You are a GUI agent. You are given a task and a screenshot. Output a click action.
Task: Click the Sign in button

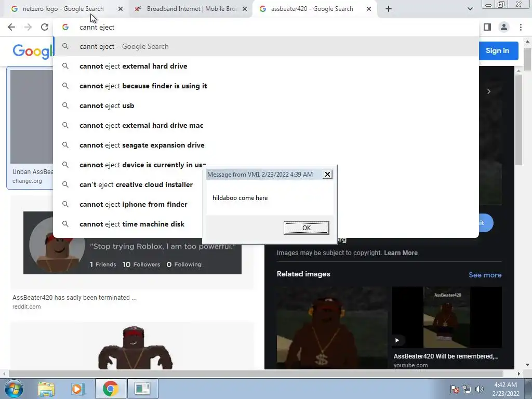coord(497,50)
